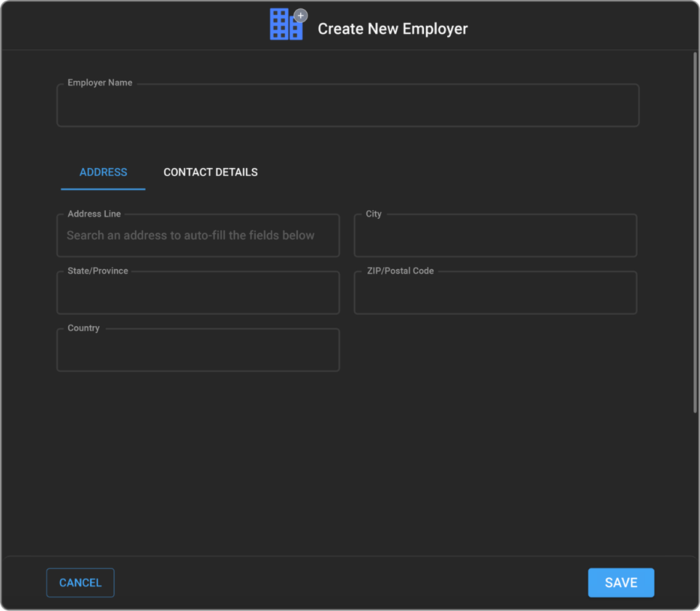The width and height of the screenshot is (700, 611).
Task: Save the new employer
Action: tap(621, 583)
